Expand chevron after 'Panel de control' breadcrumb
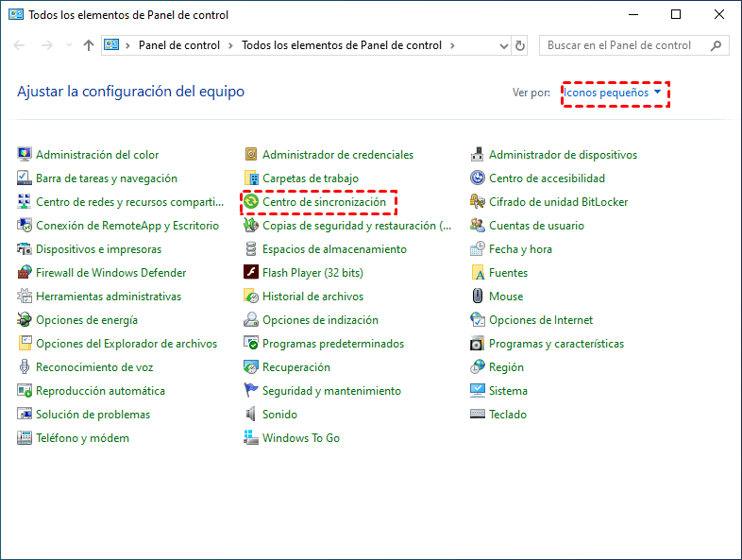This screenshot has width=742, height=560. [x=231, y=45]
